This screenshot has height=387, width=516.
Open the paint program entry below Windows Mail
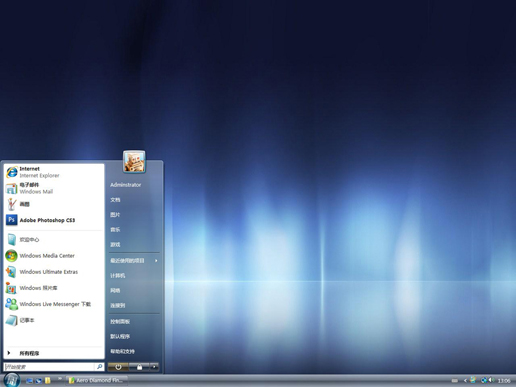click(53, 204)
